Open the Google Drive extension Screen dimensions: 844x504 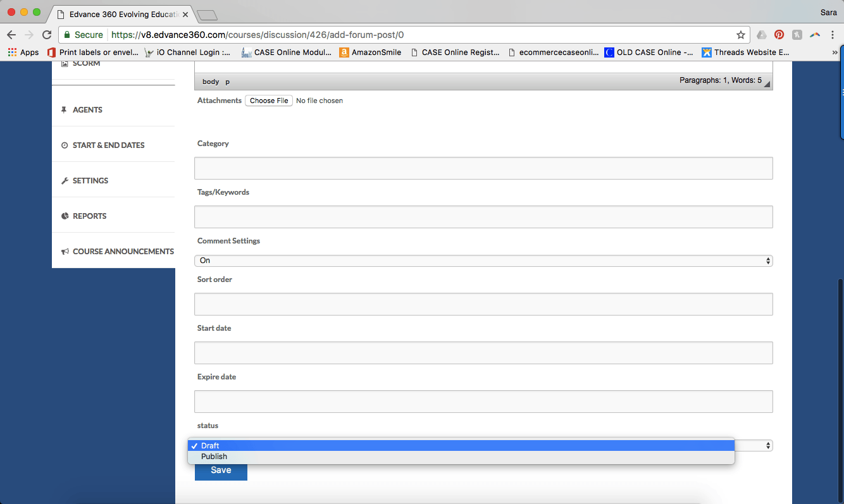(x=762, y=35)
